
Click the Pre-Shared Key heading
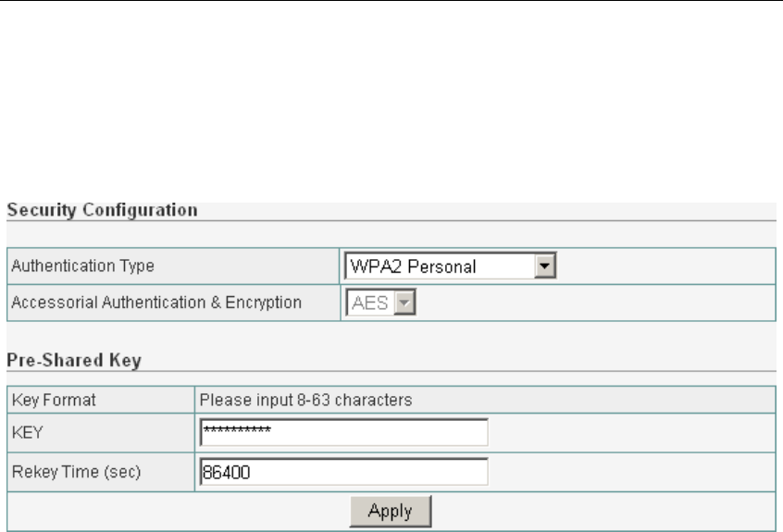pos(73,361)
